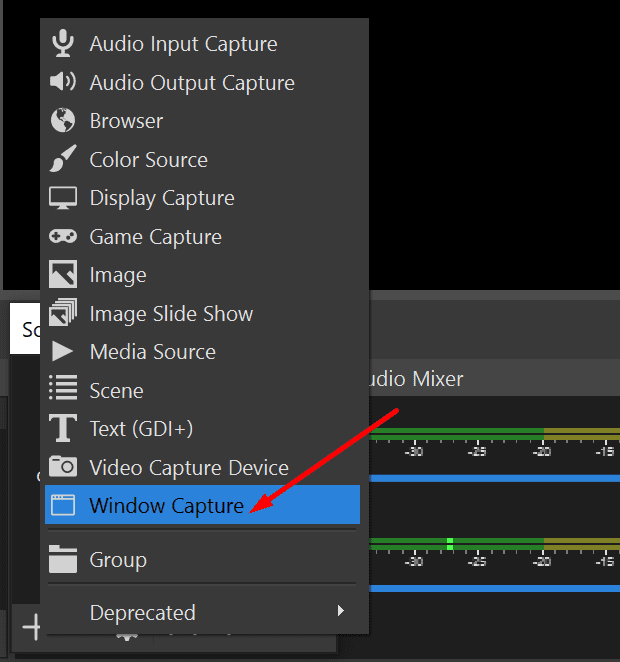
Task: Click the plus icon to add a source
Action: pos(32,627)
